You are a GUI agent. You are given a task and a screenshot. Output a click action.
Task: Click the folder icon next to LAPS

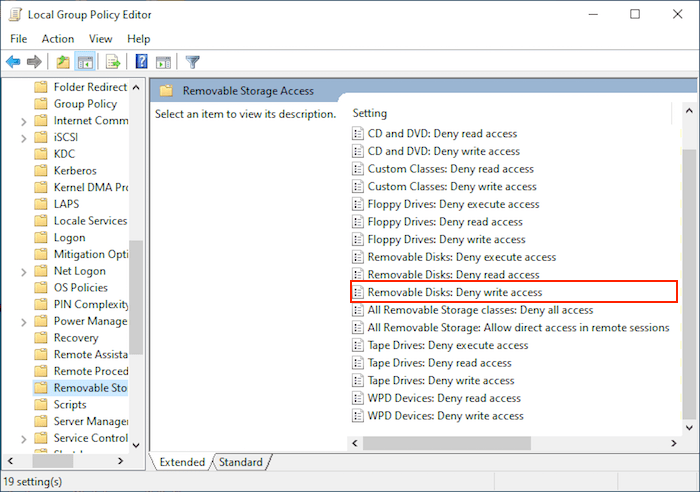tap(41, 204)
